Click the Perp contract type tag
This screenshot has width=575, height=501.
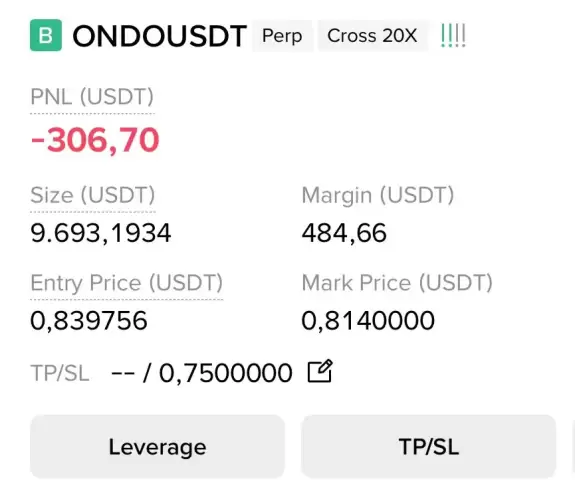282,36
